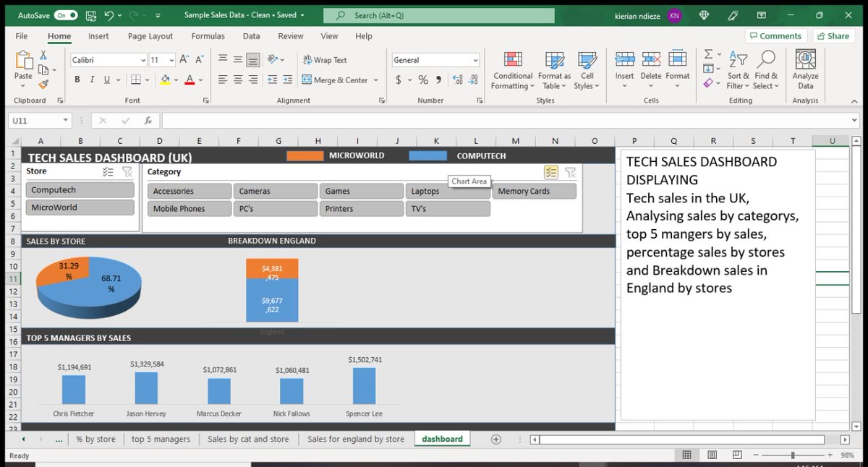Open Sort & Filter menu

pos(739,70)
